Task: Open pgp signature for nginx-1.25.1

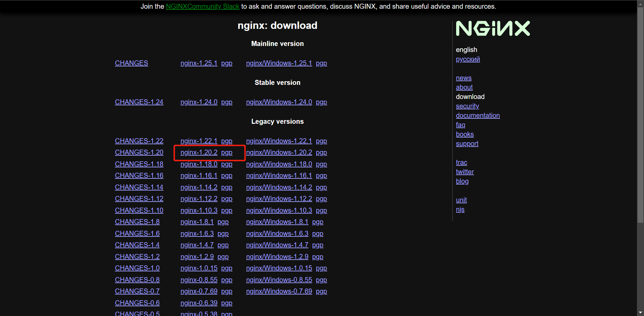Action: coord(227,63)
